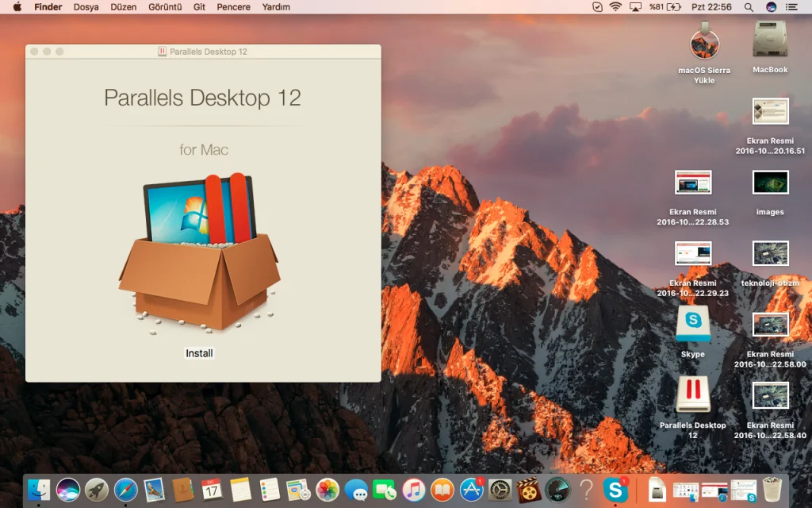The image size is (812, 508).
Task: Open the Wi-Fi status menu
Action: (615, 7)
